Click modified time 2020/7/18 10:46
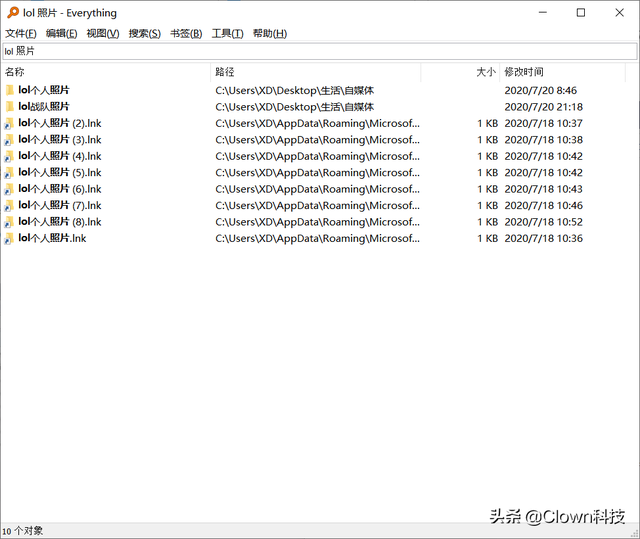640x539 pixels. [544, 206]
